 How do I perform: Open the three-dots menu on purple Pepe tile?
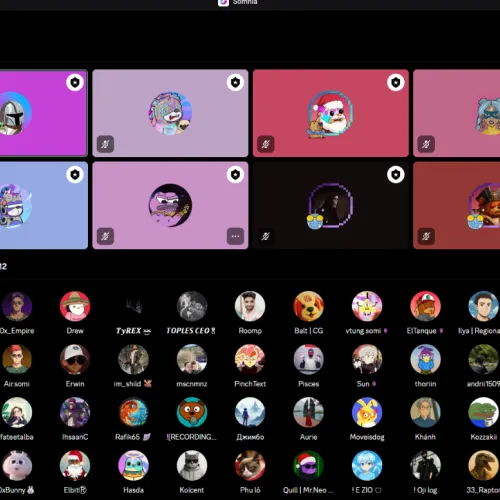click(x=235, y=236)
